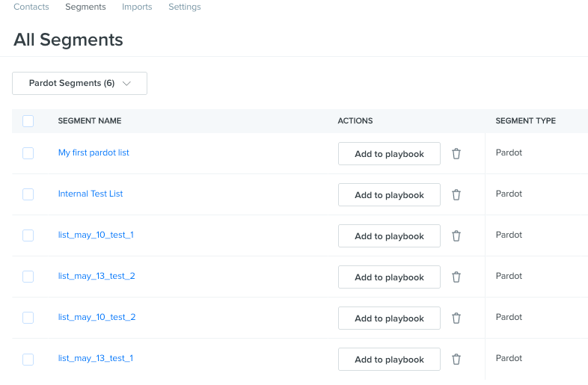Toggle the select-all checkbox in header
This screenshot has height=385, width=588.
pyautogui.click(x=28, y=121)
